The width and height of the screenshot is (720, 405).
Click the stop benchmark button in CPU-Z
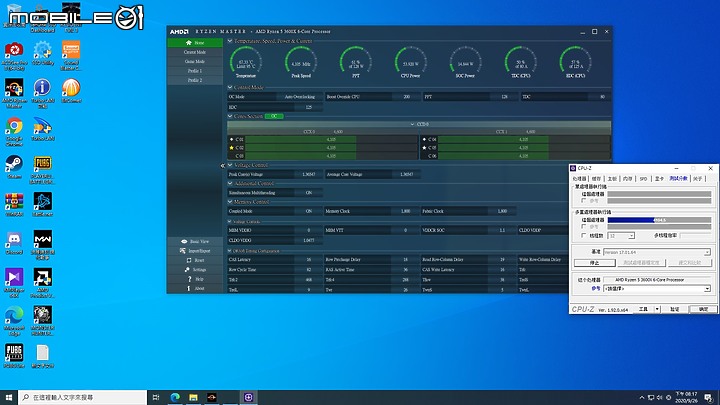coord(595,263)
